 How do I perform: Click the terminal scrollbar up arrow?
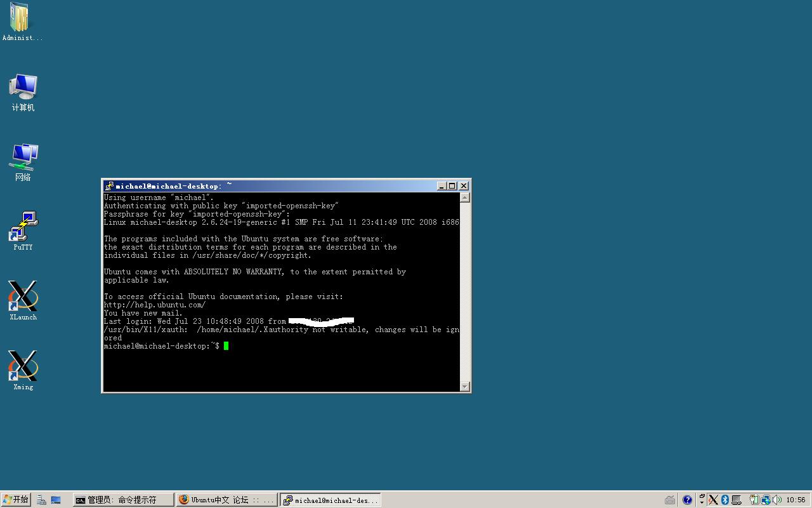[464, 197]
